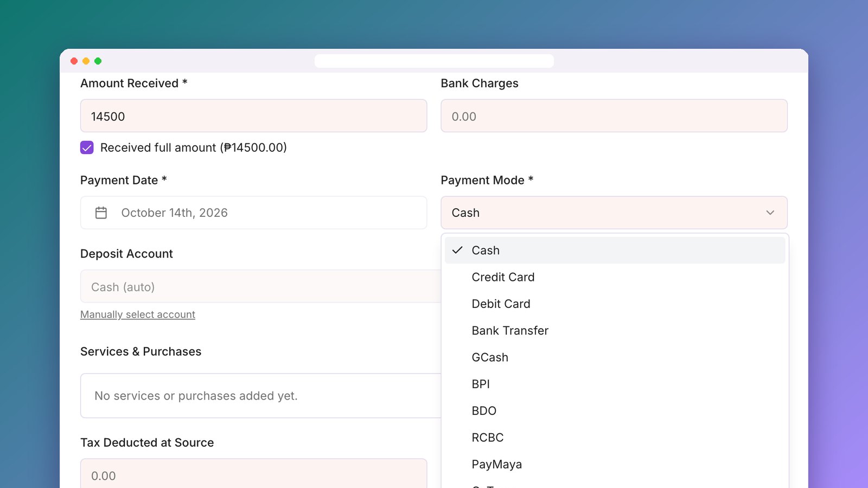
Task: Focus the Amount Received field
Action: click(253, 116)
